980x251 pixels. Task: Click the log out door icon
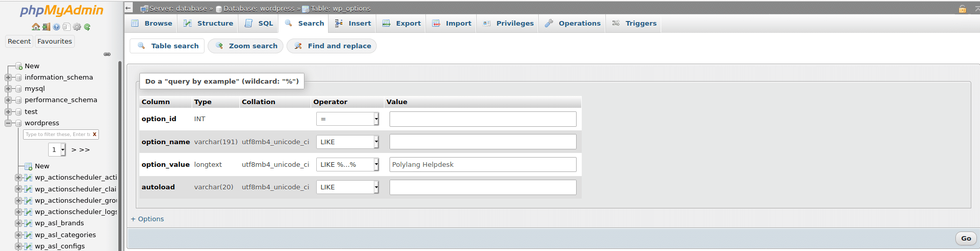tap(46, 27)
